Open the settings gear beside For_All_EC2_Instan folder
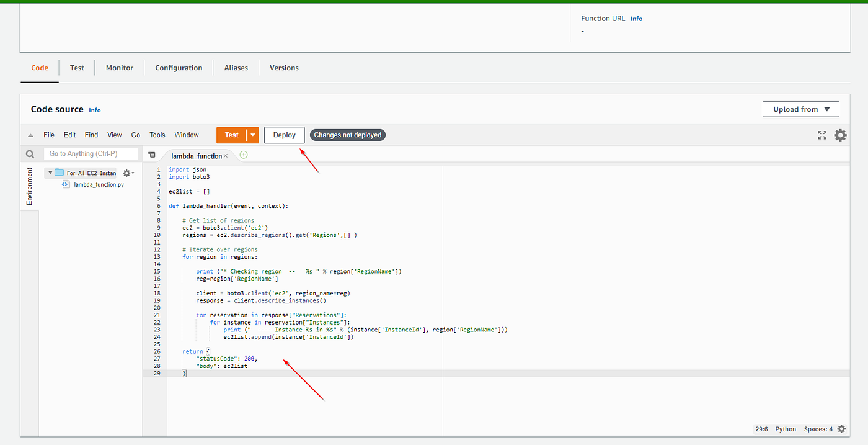Image resolution: width=868 pixels, height=445 pixels. [x=127, y=173]
